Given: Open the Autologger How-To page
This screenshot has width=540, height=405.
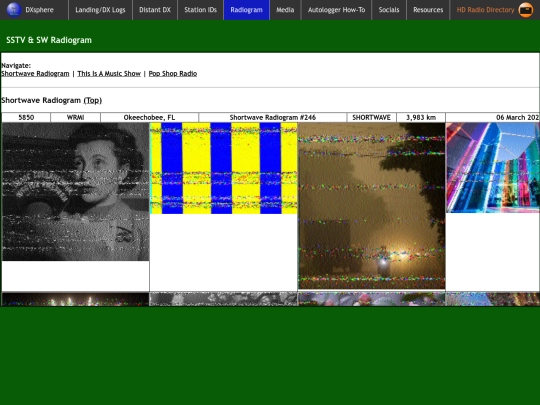Looking at the screenshot, I should click(x=336, y=10).
